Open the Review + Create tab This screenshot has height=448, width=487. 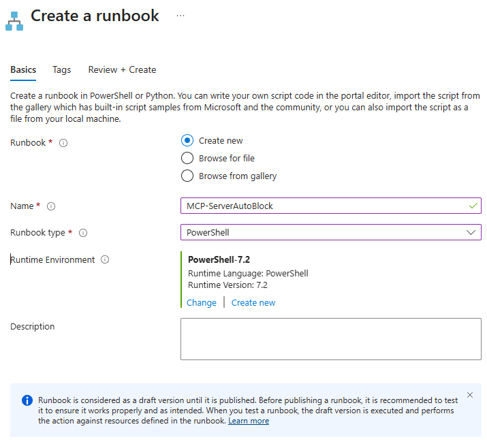[x=122, y=70]
